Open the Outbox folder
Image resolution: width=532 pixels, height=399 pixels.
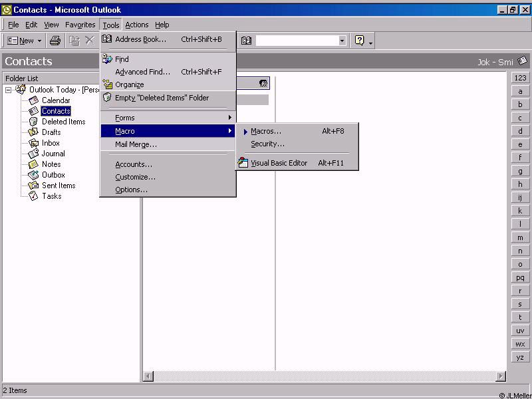[53, 175]
